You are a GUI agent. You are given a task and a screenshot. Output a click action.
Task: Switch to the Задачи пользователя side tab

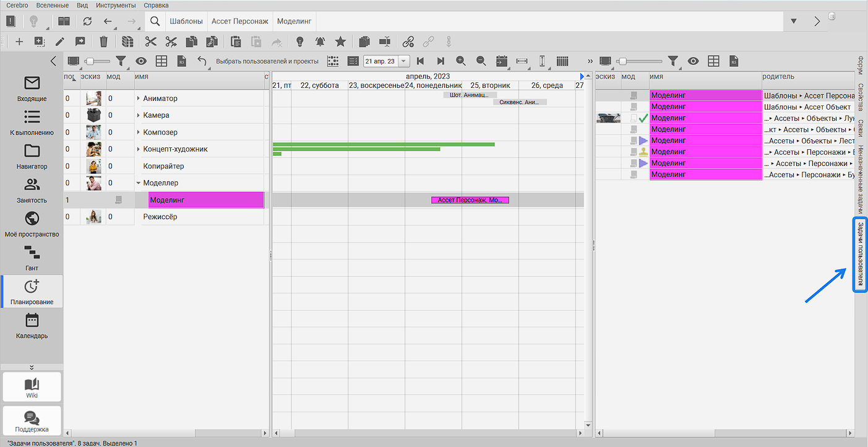[x=860, y=254]
